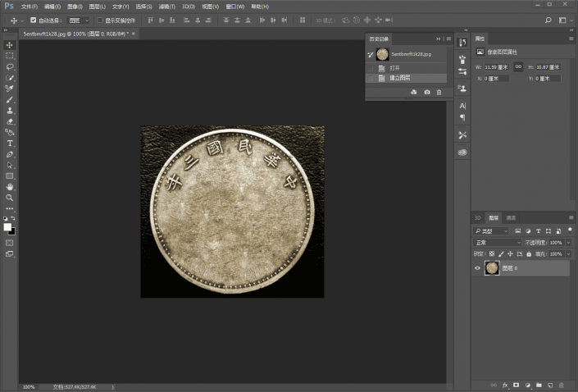
Task: Swap foreground and background colors
Action: (x=13, y=218)
